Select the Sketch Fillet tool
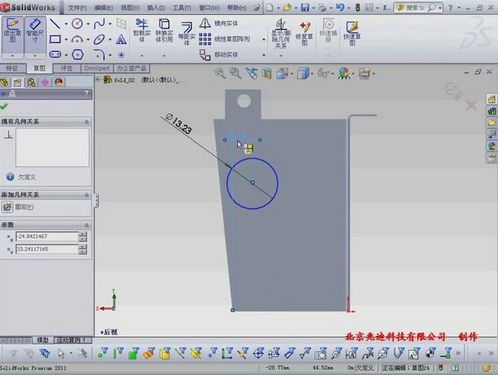Viewport: 498px width, 375px height. [99, 54]
